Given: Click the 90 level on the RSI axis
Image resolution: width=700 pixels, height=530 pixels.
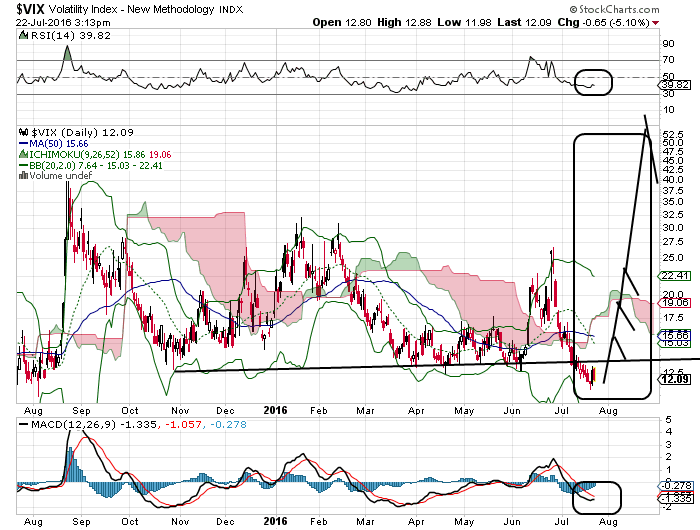Looking at the screenshot, I should coord(668,44).
